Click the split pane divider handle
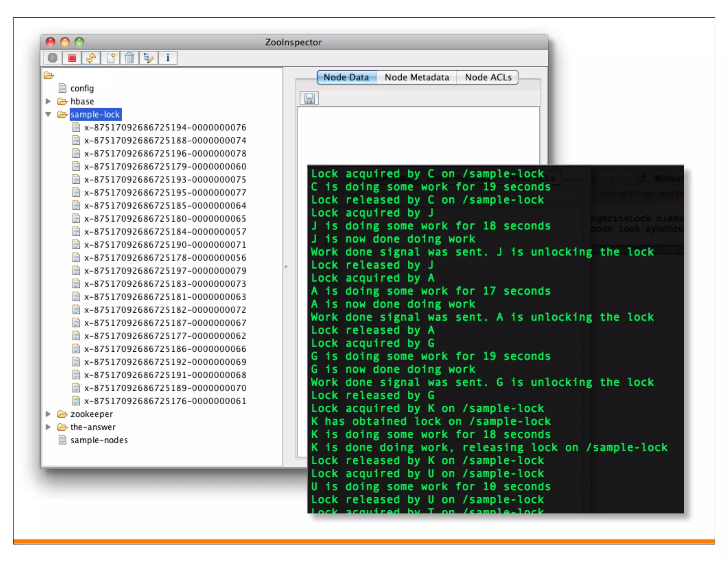Image resolution: width=728 pixels, height=562 pixels. click(x=286, y=266)
